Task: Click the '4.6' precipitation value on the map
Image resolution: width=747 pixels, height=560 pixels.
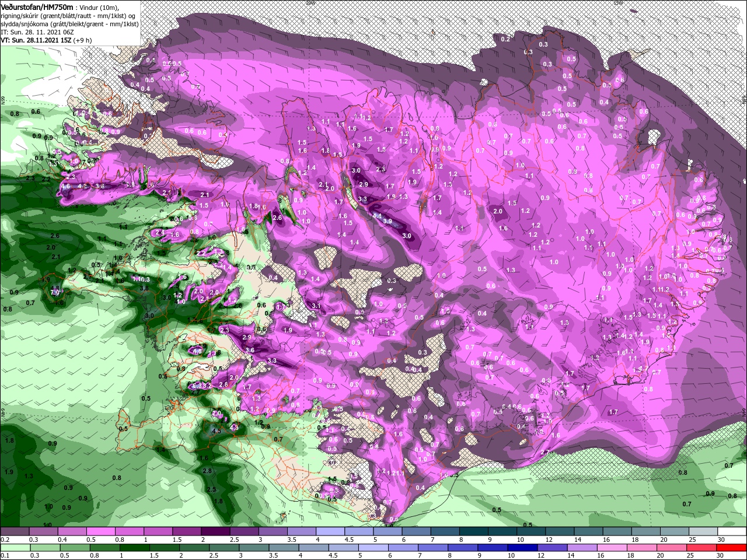Action: pos(65,187)
